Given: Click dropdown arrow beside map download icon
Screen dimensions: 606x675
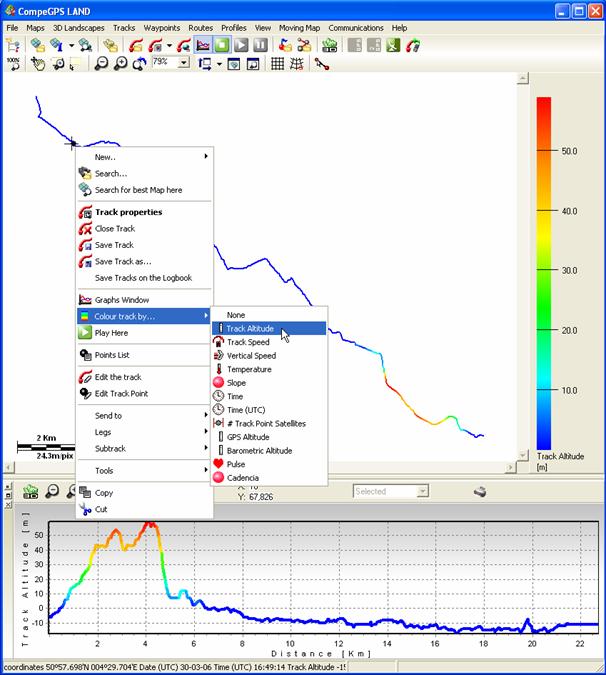Looking at the screenshot, I should click(x=71, y=45).
